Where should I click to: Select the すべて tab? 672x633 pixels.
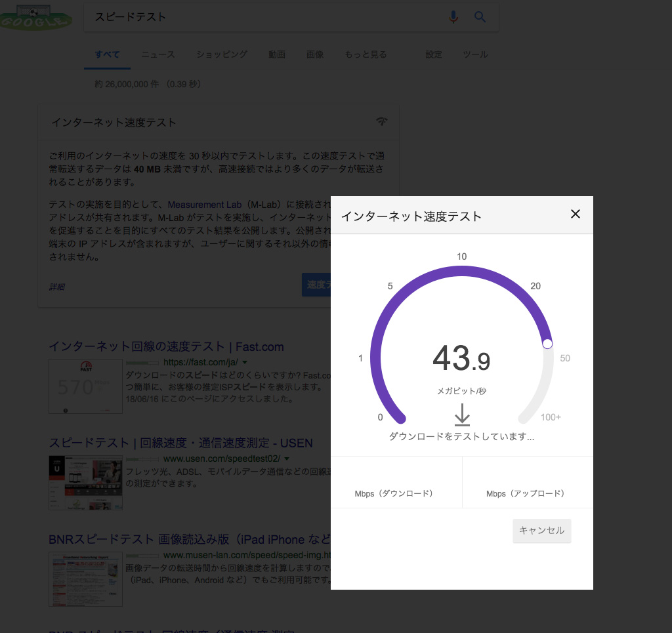pos(107,54)
